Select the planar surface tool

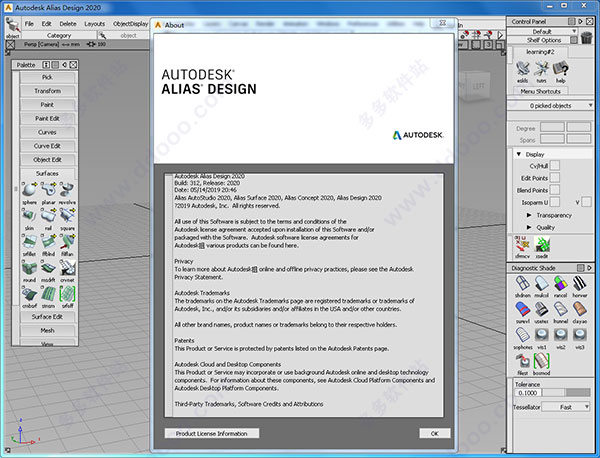point(49,189)
